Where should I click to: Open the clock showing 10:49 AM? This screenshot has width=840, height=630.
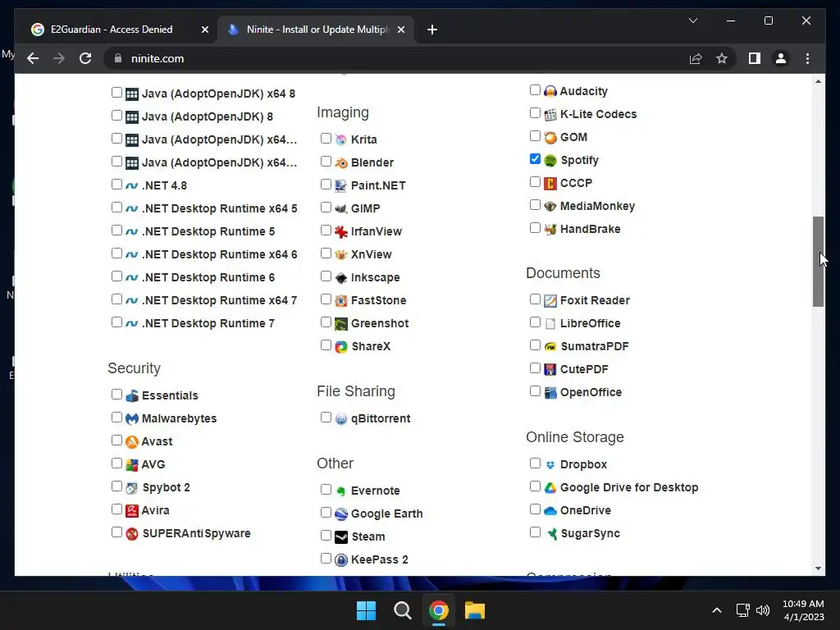[803, 610]
